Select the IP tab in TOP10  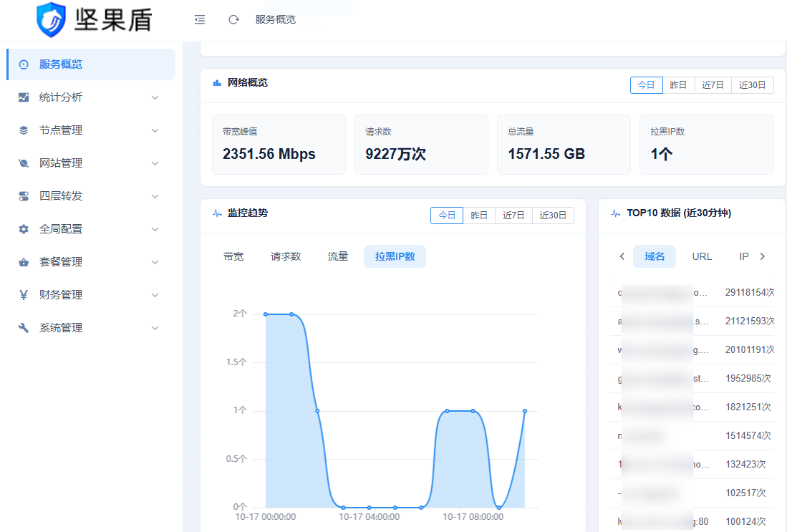point(744,256)
